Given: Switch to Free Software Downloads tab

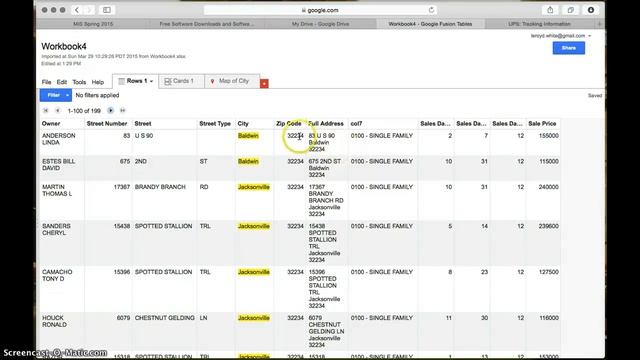Looking at the screenshot, I should pyautogui.click(x=207, y=24).
